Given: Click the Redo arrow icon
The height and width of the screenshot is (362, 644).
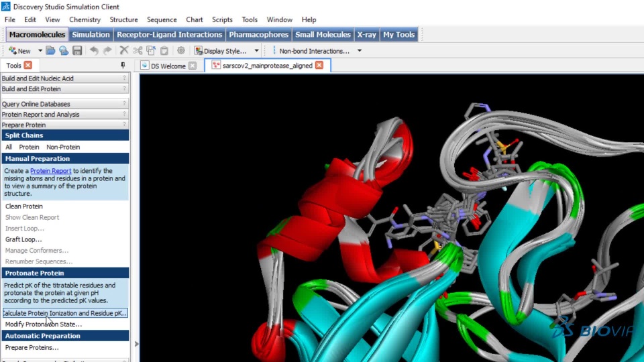Looking at the screenshot, I should (107, 50).
